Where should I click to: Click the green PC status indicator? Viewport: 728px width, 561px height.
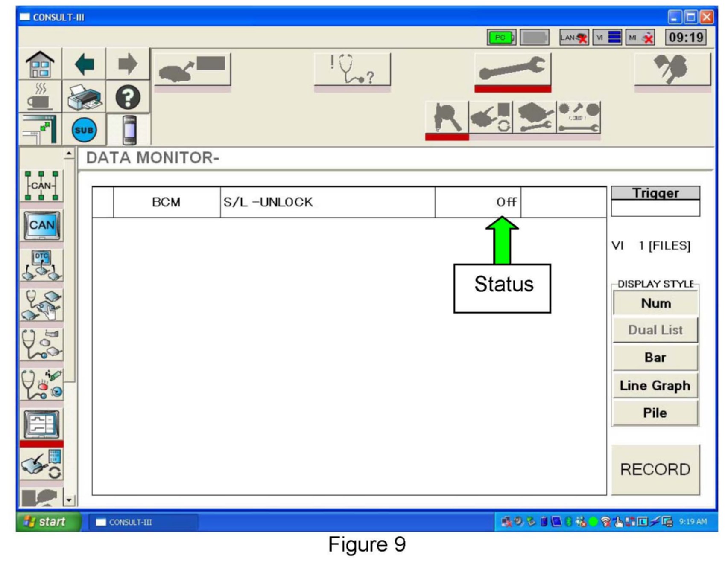[x=501, y=38]
